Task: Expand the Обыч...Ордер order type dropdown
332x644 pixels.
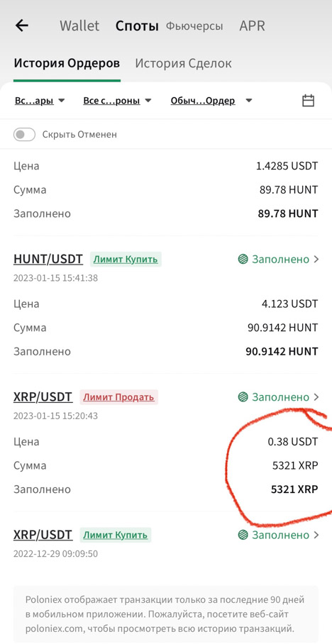Action: tap(211, 101)
